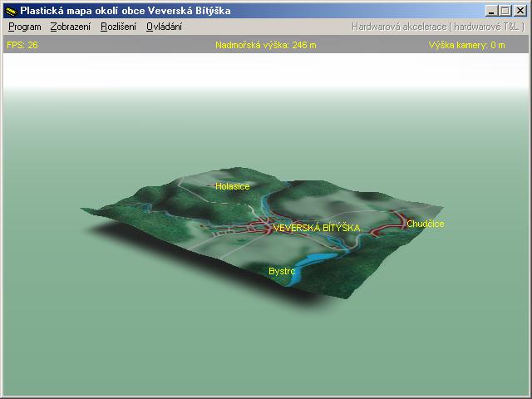Click the window title bar text

126,11
